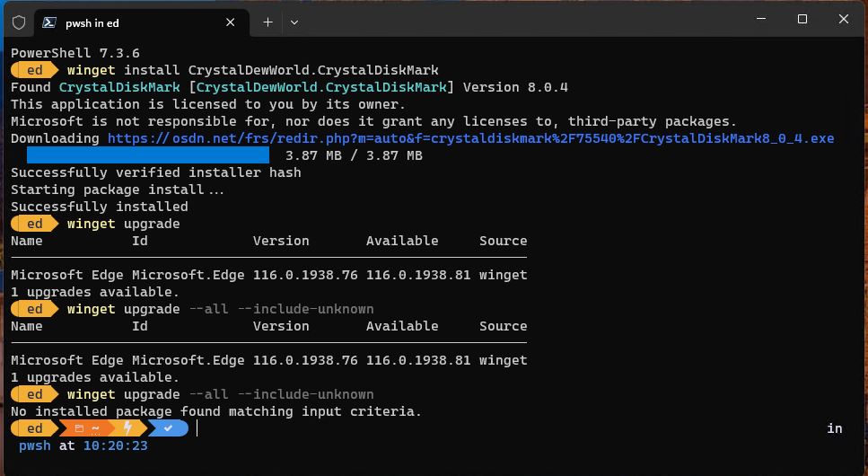Click the 10:20:23 timestamp in the prompt
This screenshot has height=476, width=868.
(116, 446)
